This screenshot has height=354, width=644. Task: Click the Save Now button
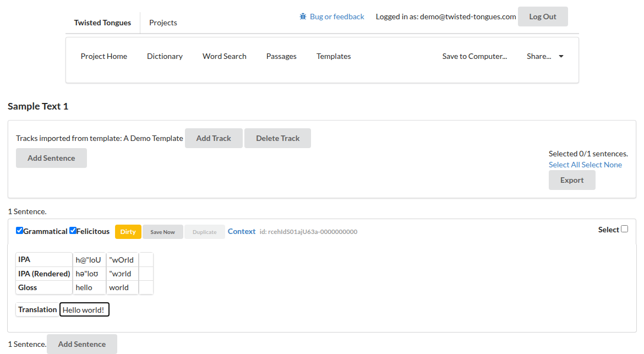tap(162, 232)
